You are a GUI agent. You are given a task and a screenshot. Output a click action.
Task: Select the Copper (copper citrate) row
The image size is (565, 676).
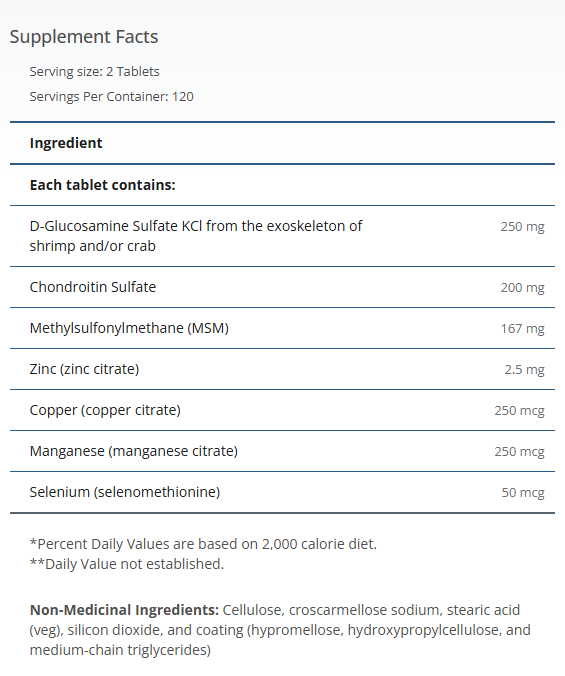(282, 410)
